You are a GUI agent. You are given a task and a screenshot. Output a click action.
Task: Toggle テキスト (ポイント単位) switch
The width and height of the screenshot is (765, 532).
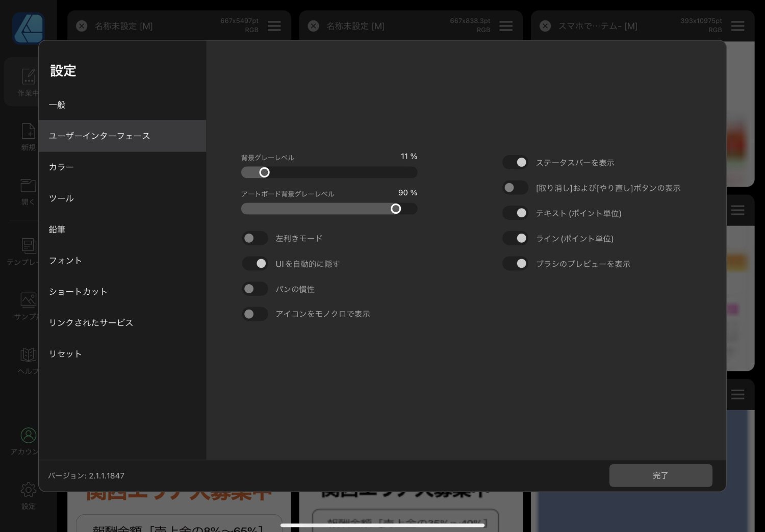point(515,213)
